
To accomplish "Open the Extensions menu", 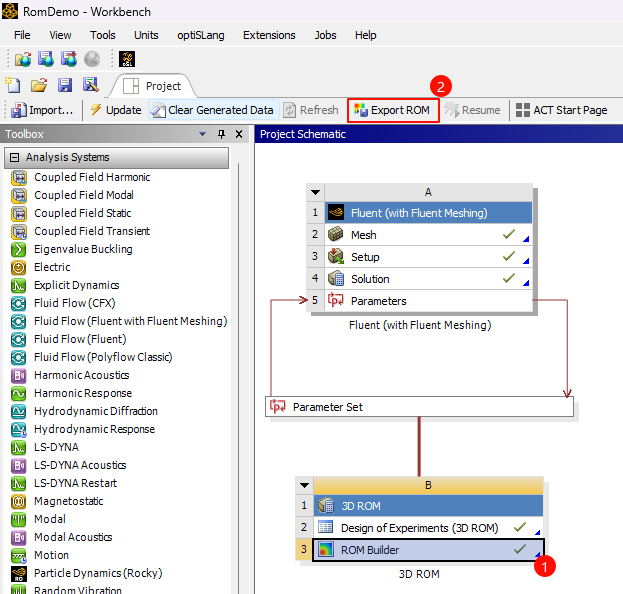I will click(268, 35).
